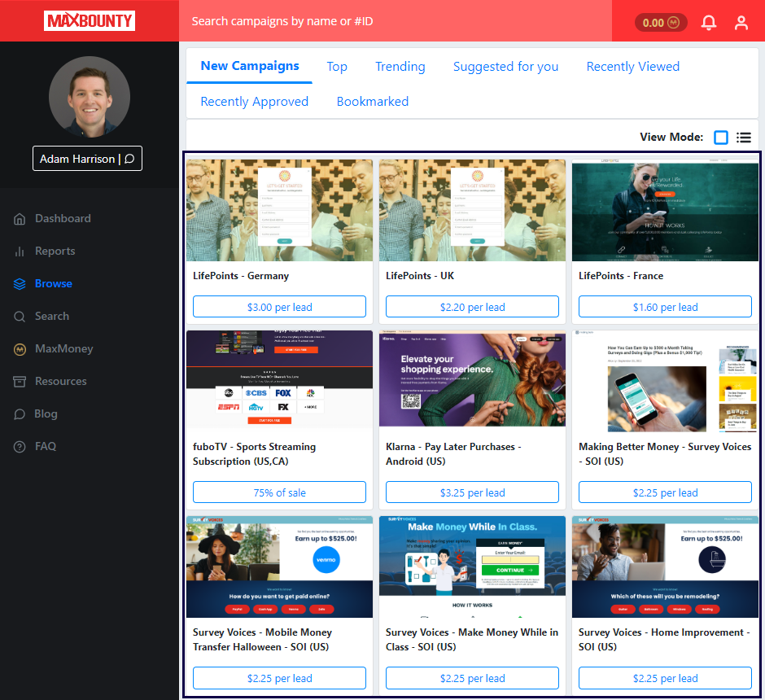The image size is (765, 700).
Task: Click 75% of sale on fuboTV campaign
Action: coord(279,492)
